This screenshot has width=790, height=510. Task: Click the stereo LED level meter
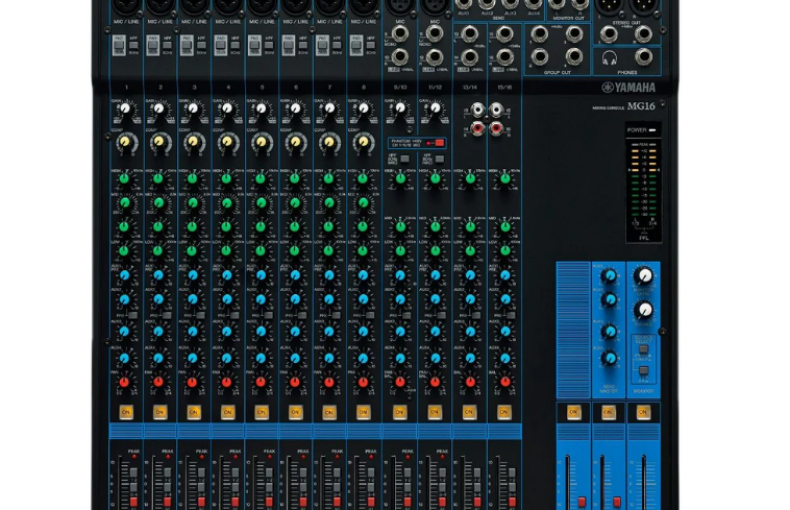pyautogui.click(x=643, y=184)
